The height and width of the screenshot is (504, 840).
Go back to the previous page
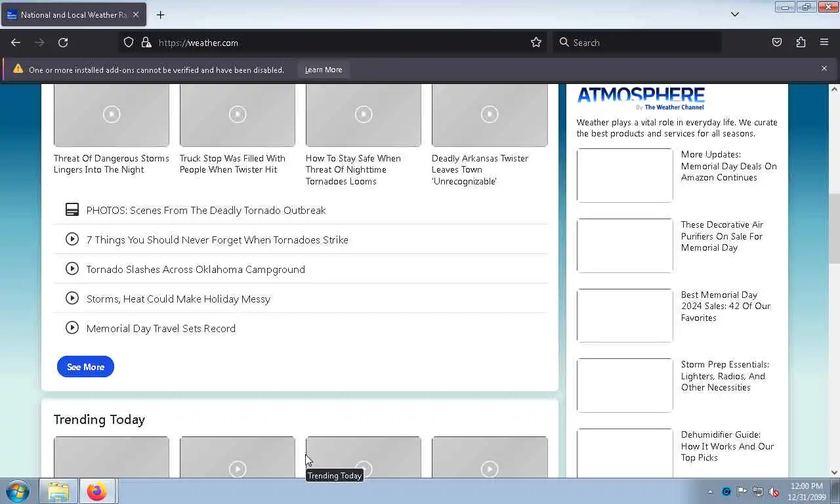point(16,43)
